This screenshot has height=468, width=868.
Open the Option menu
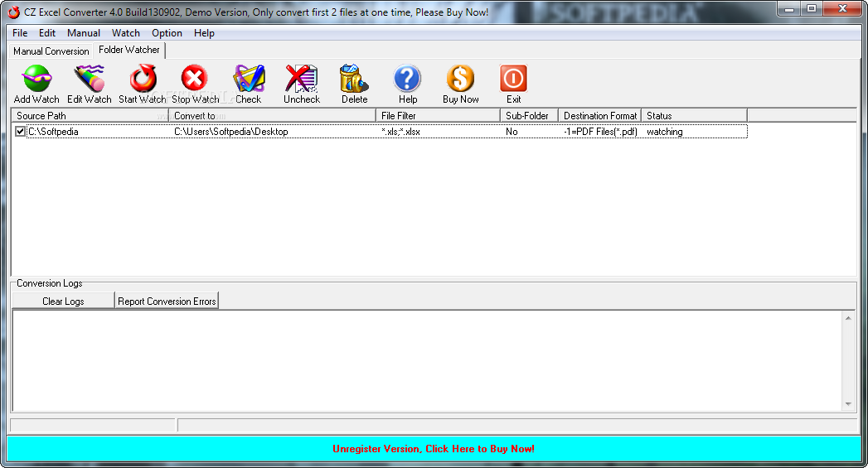167,33
